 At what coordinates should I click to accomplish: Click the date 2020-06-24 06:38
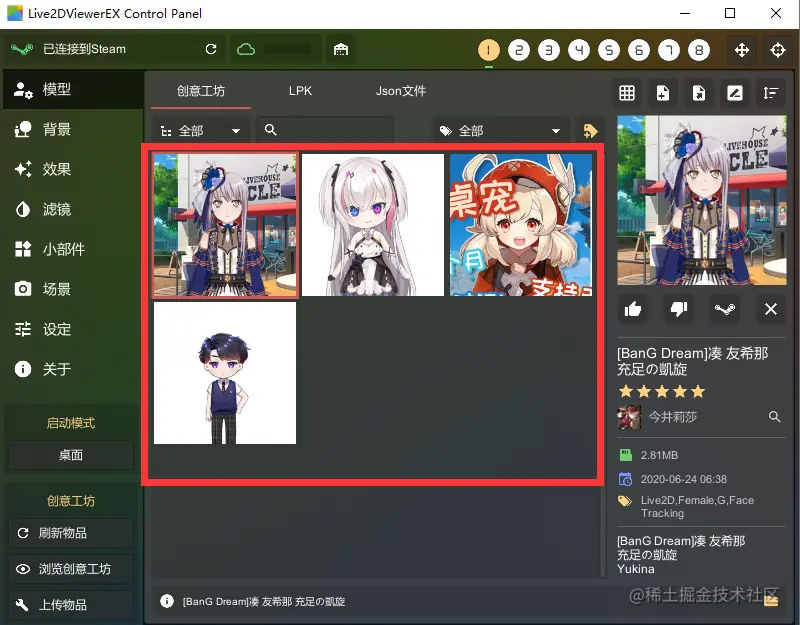tap(684, 479)
